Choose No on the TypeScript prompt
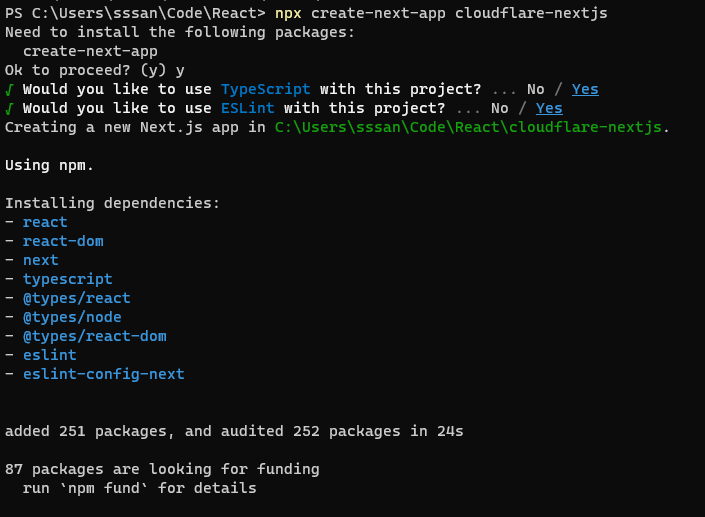This screenshot has width=705, height=517. 535,89
